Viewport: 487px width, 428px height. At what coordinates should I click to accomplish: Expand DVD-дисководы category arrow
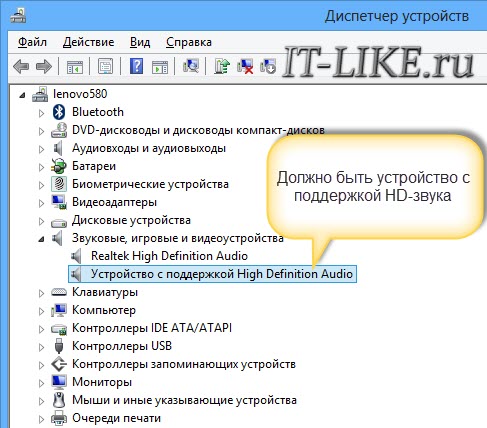click(x=41, y=131)
